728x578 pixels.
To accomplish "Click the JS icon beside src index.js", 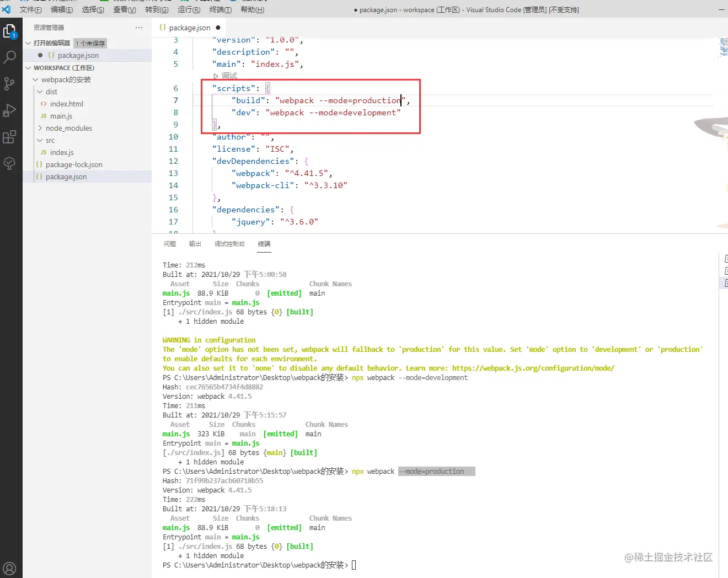I will click(x=44, y=152).
